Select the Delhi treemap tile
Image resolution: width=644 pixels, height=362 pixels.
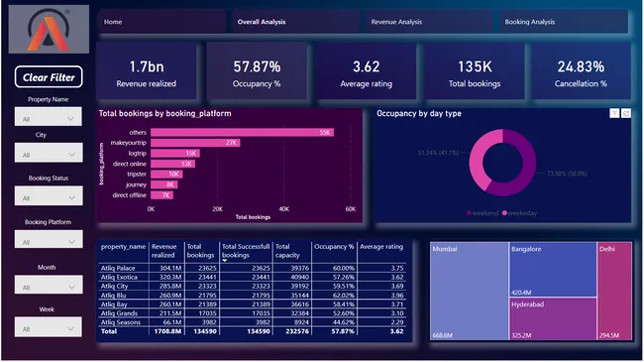[x=614, y=291]
